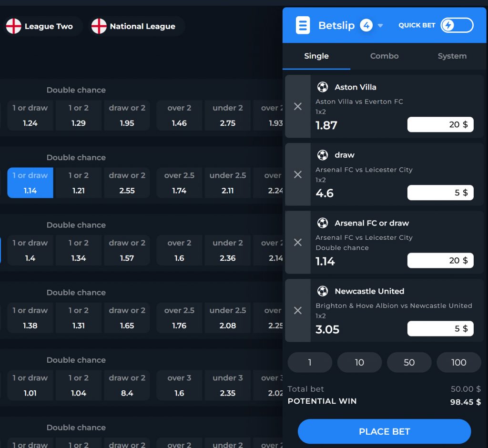Choose the 50 quick stake amount
Image resolution: width=488 pixels, height=448 pixels.
(409, 362)
